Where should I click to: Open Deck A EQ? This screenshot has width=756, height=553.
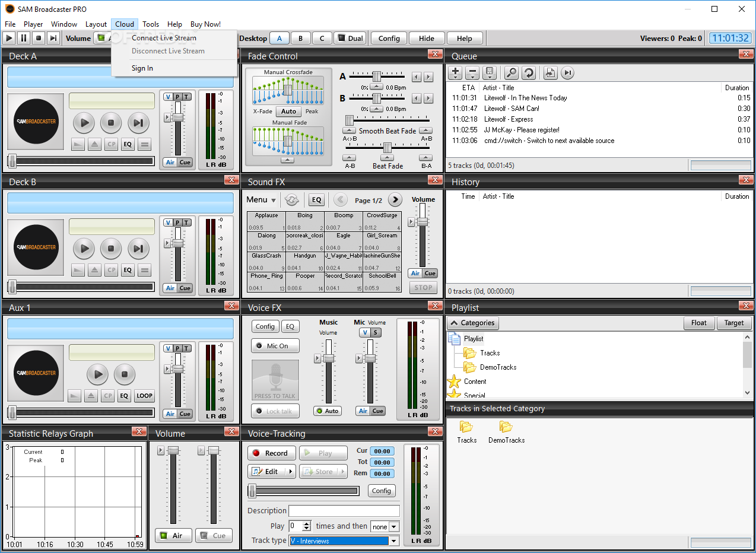click(128, 144)
